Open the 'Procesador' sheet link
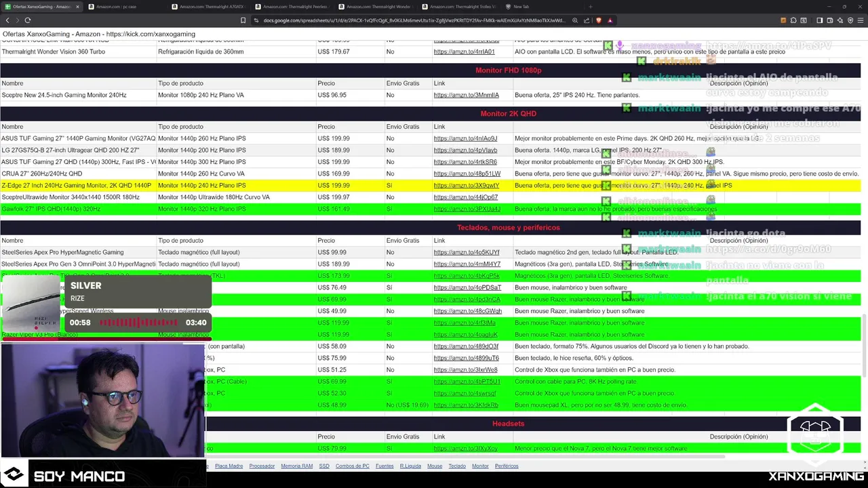The width and height of the screenshot is (868, 488). [x=262, y=466]
